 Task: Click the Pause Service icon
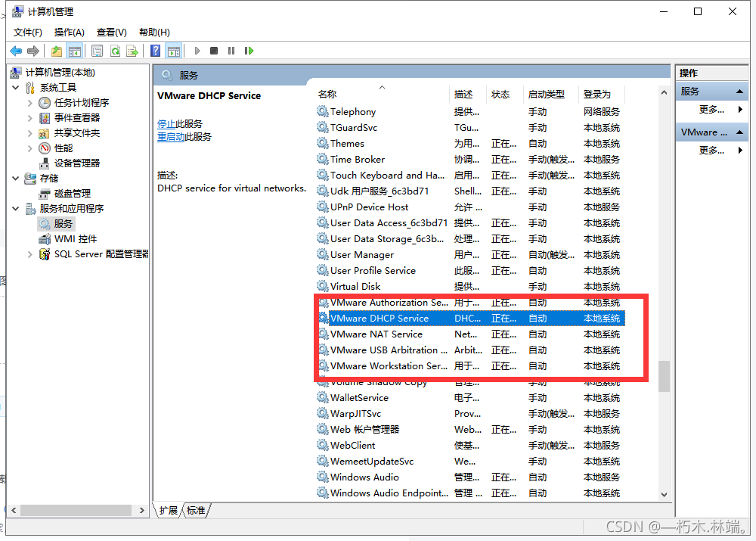231,51
